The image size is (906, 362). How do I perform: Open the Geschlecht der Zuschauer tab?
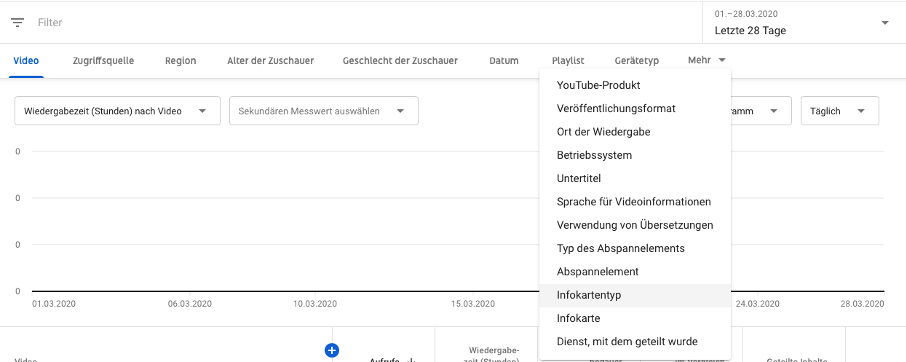[x=400, y=61]
